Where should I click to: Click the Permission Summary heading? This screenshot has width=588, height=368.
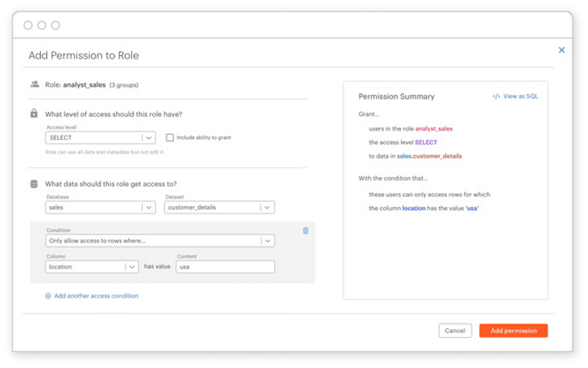[396, 97]
